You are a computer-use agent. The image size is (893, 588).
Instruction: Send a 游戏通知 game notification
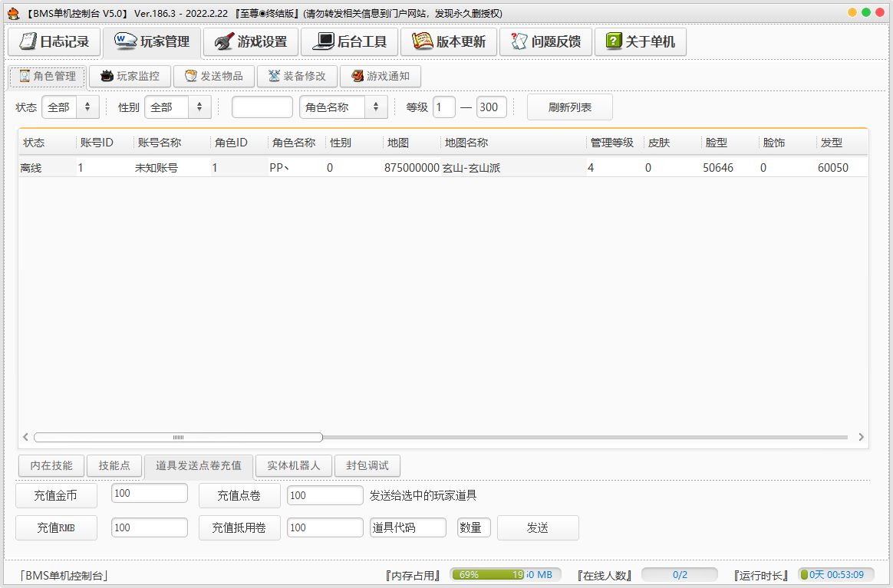click(381, 76)
